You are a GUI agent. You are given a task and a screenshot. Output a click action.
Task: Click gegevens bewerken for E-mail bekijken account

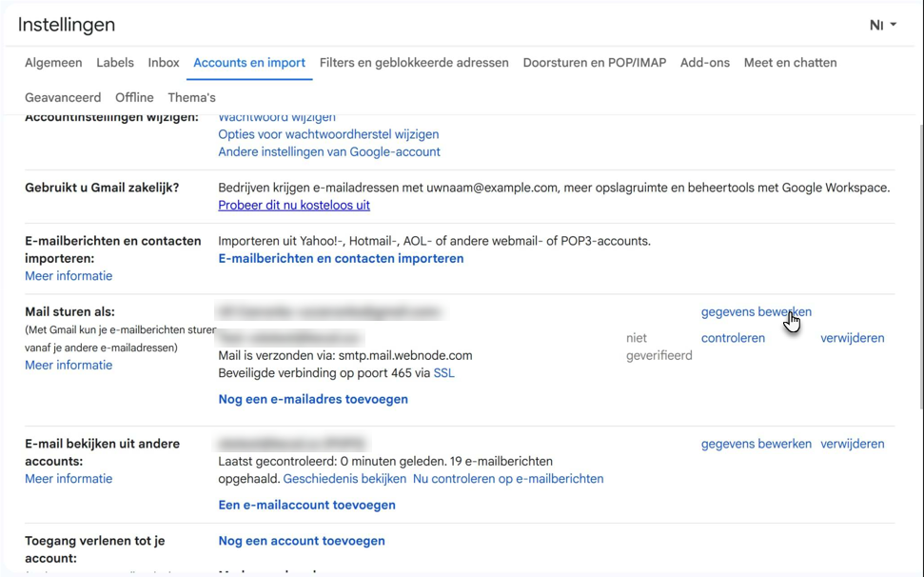(x=757, y=444)
